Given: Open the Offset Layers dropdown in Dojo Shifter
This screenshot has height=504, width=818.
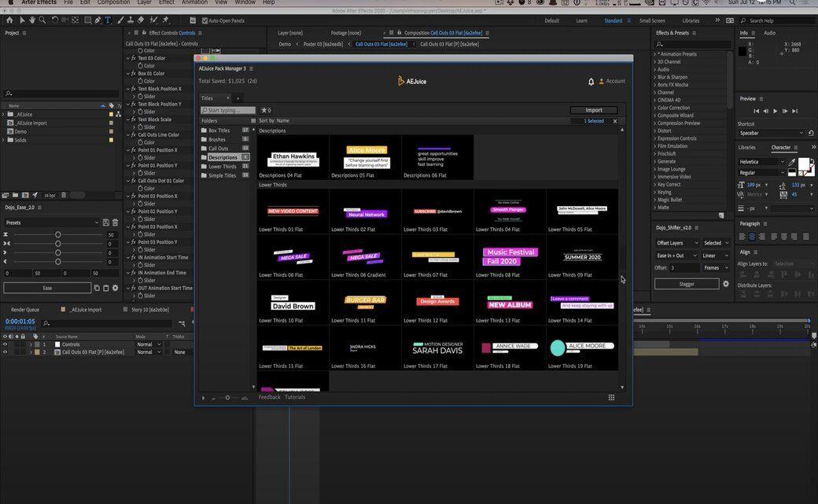Looking at the screenshot, I should (x=677, y=243).
